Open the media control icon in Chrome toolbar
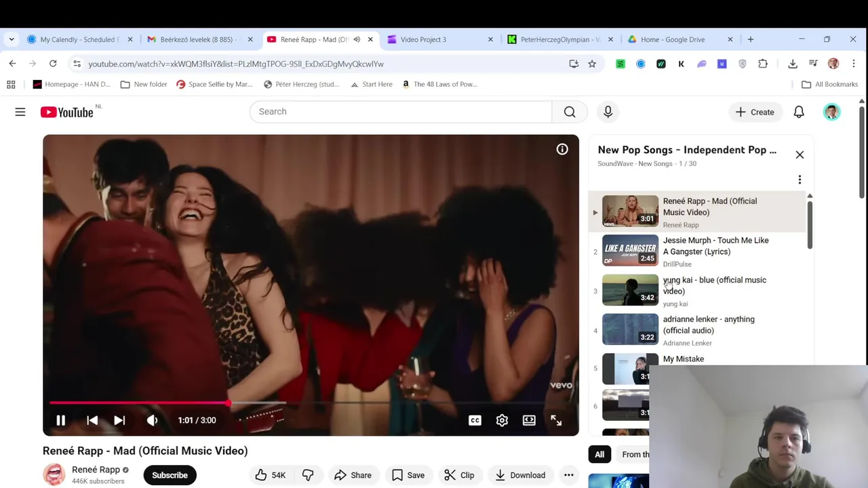868x488 pixels. (x=813, y=64)
